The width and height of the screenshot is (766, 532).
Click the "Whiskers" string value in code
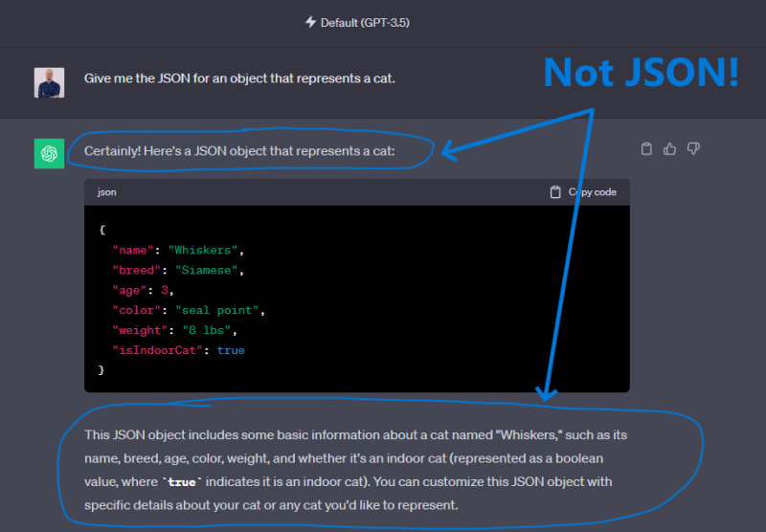click(x=204, y=251)
